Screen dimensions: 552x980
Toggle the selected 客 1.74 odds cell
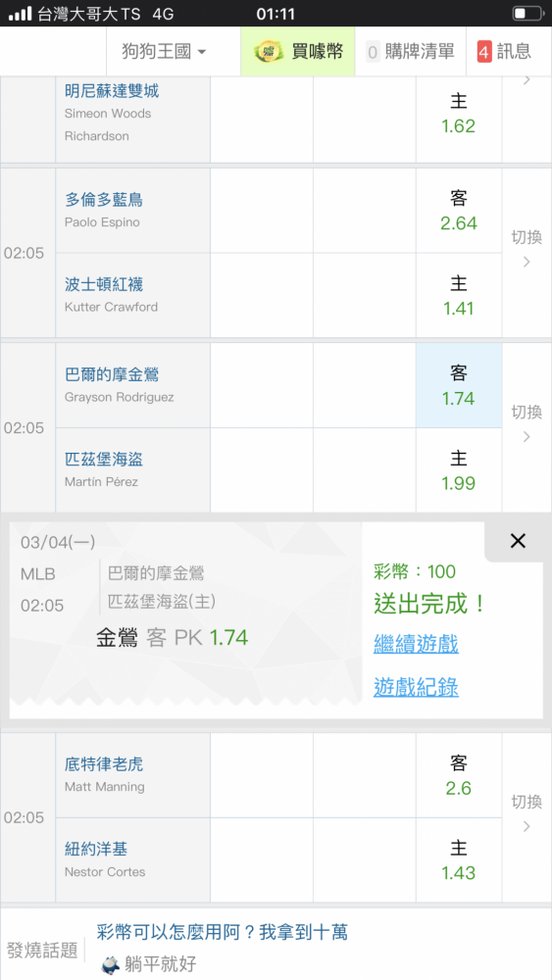pos(459,385)
